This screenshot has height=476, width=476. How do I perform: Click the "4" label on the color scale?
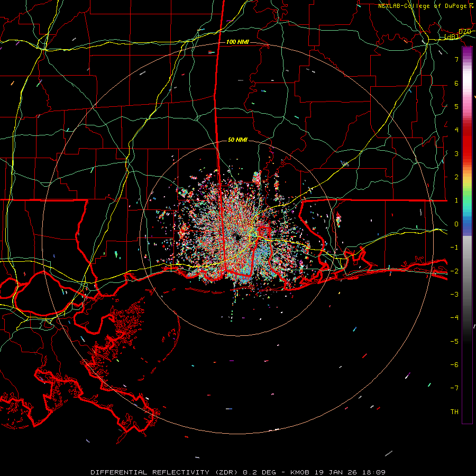pos(456,130)
